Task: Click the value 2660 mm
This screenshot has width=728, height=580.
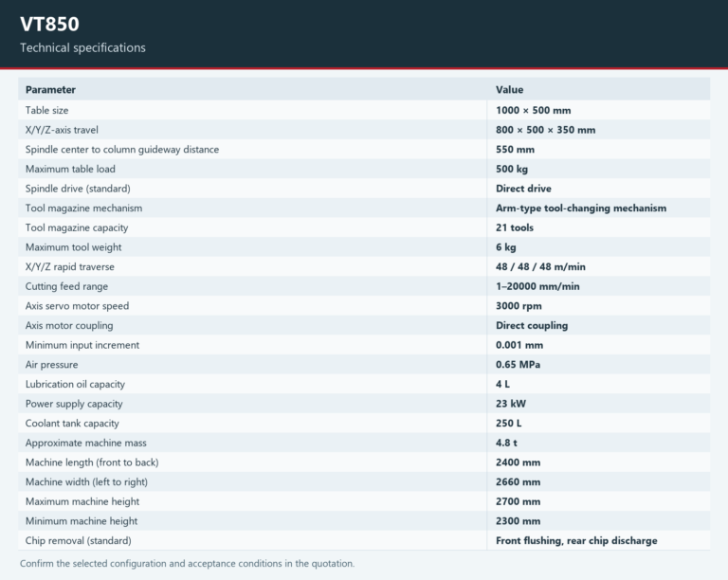Action: point(518,482)
